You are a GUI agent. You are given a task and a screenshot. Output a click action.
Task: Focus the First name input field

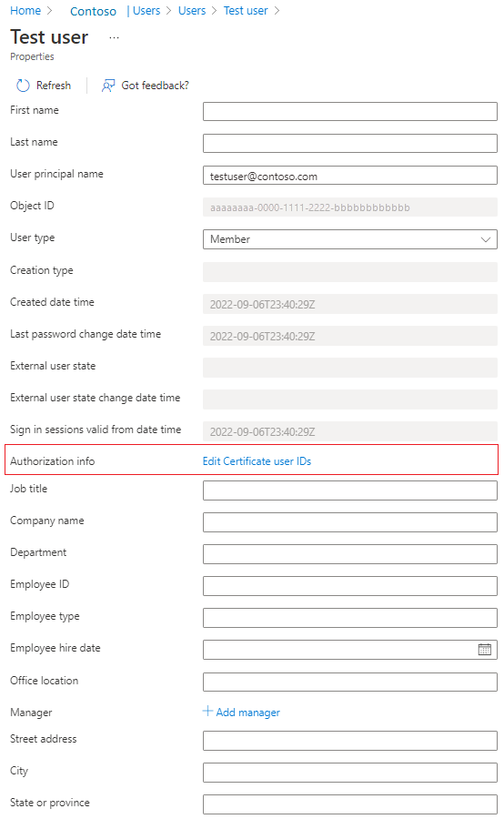(x=350, y=111)
